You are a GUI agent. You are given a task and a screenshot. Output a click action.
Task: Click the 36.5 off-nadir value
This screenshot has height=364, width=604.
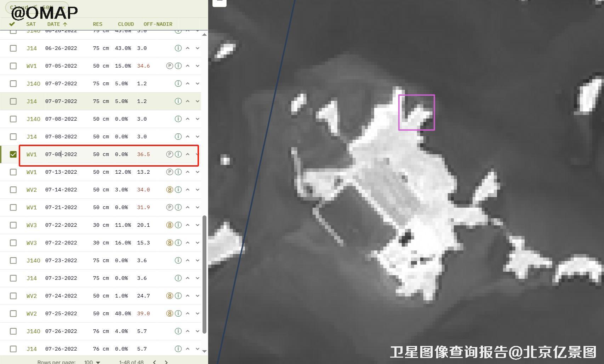[x=143, y=154]
